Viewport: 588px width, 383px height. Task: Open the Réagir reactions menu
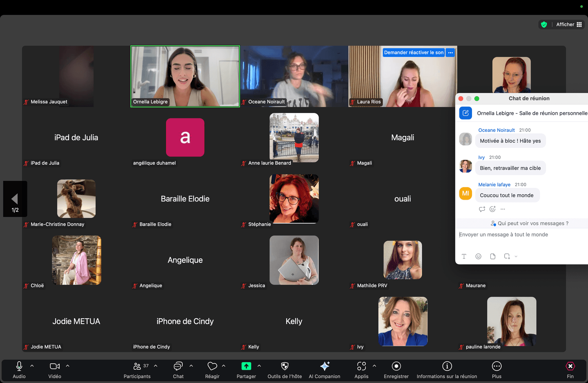tap(212, 370)
